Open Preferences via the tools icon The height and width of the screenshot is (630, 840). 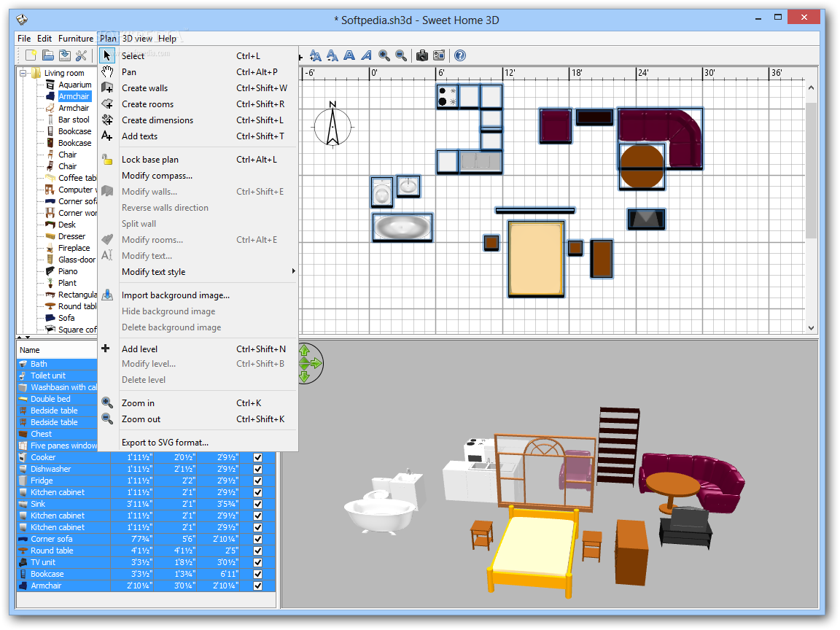pyautogui.click(x=82, y=55)
